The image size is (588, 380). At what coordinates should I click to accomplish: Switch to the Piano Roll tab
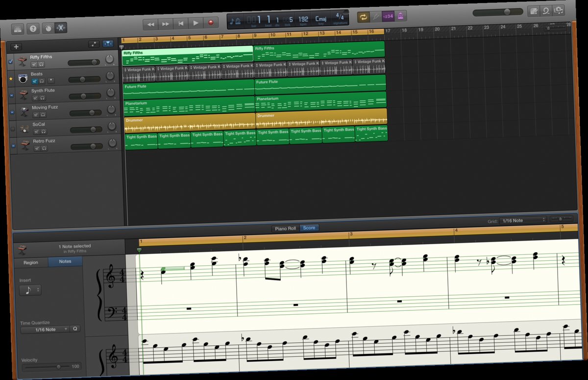(285, 228)
